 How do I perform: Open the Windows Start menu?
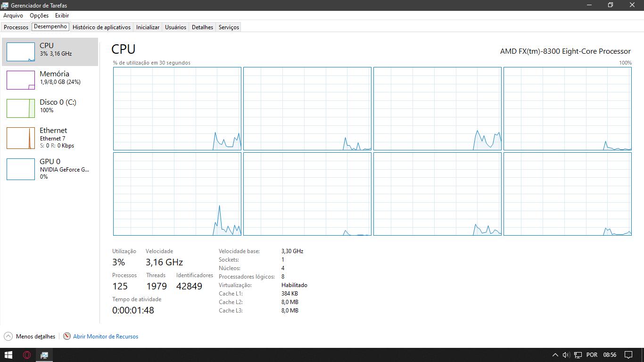tap(8, 355)
